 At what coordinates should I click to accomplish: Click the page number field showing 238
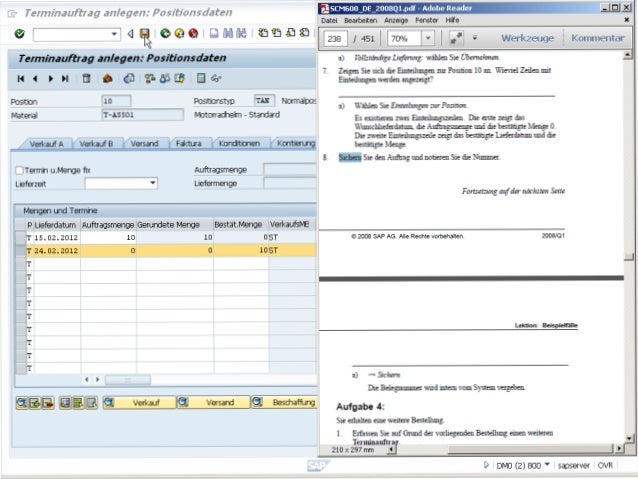[x=336, y=38]
